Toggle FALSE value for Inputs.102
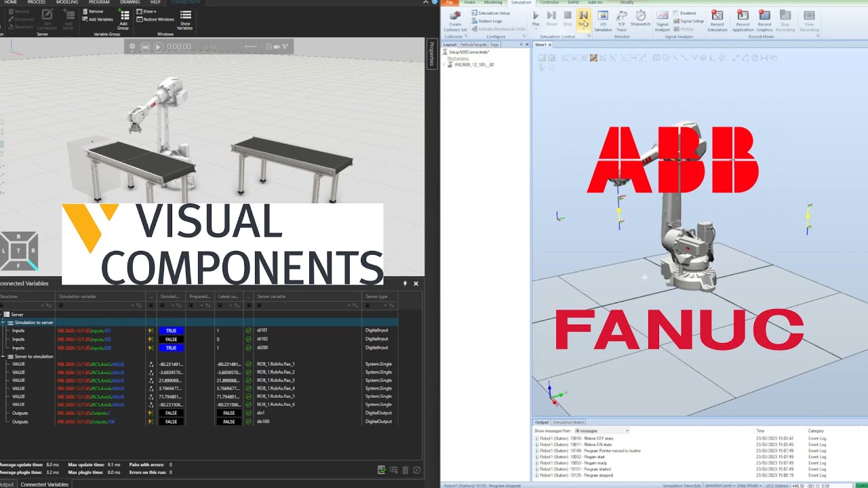The height and width of the screenshot is (488, 868). pyautogui.click(x=171, y=339)
